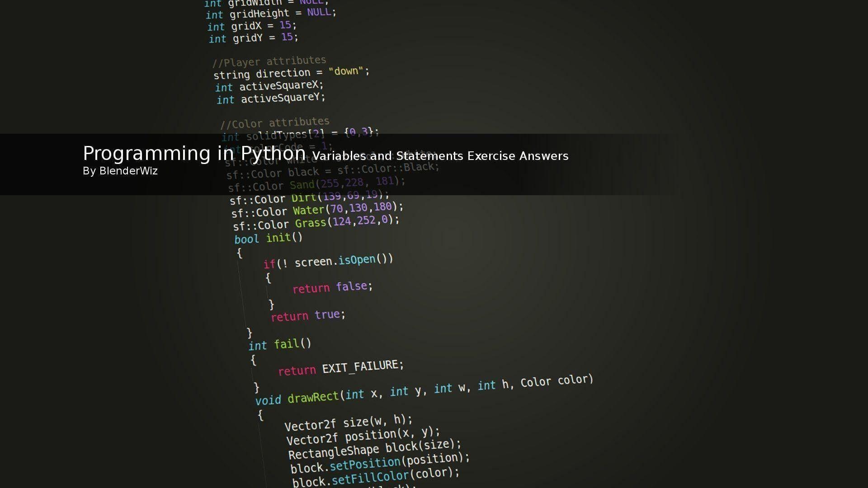Screen dimensions: 868x488
Task: Click the "//Player attributes" comment line
Action: [x=269, y=61]
